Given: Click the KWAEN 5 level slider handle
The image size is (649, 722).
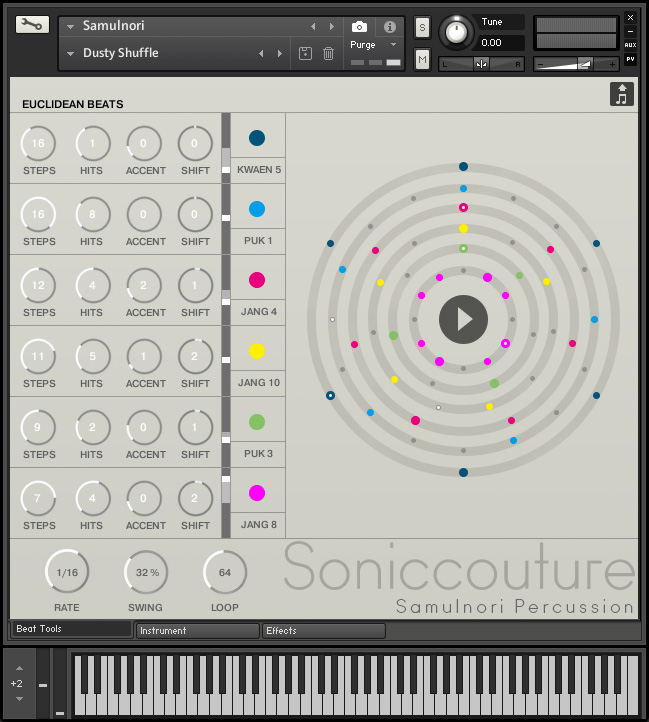Looking at the screenshot, I should point(226,170).
